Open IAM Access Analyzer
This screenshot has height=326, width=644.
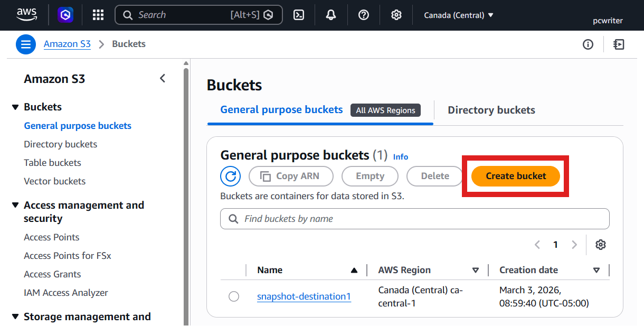point(66,293)
